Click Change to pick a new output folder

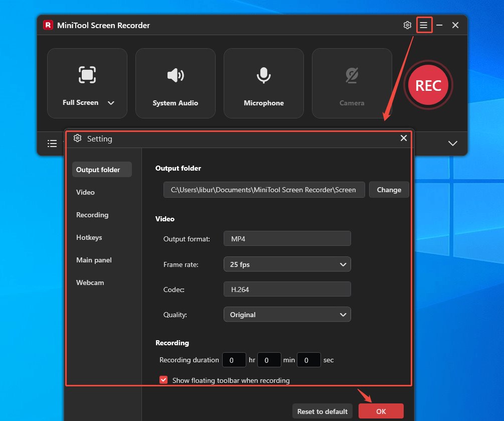(389, 190)
